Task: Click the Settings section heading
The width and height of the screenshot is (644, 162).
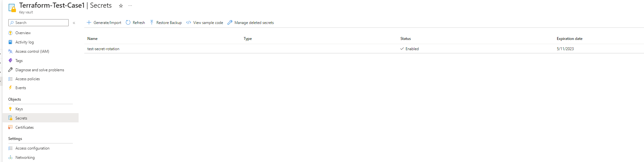Action: pyautogui.click(x=15, y=139)
